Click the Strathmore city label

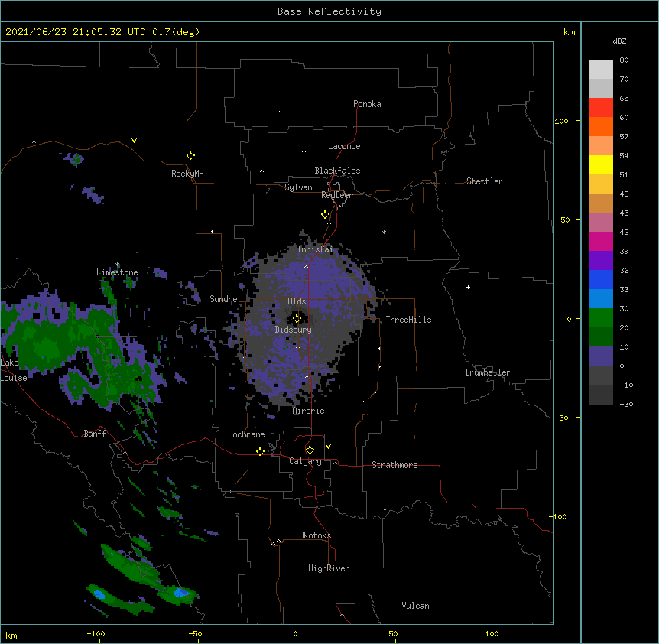pos(394,465)
